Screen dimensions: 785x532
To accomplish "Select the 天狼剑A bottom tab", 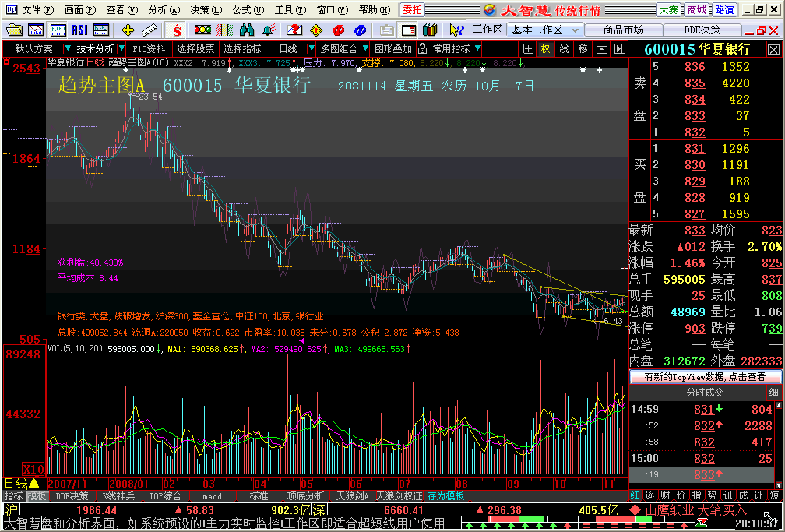I will (x=353, y=496).
